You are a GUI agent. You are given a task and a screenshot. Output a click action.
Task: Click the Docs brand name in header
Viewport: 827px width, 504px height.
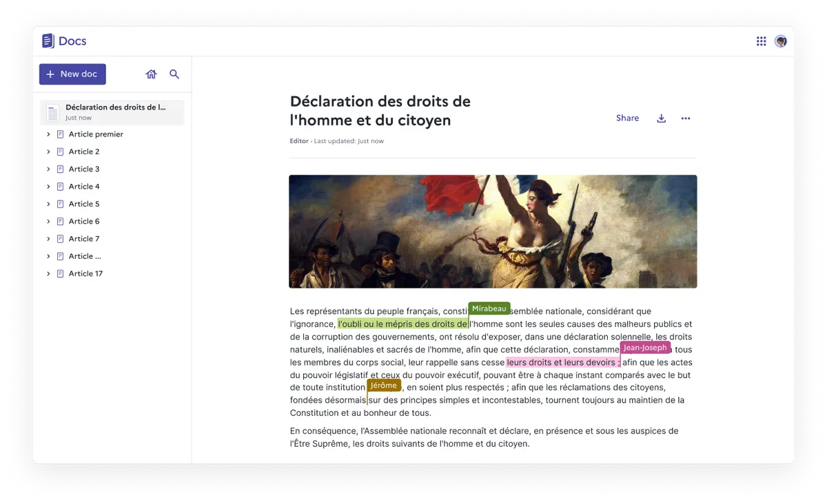(72, 41)
